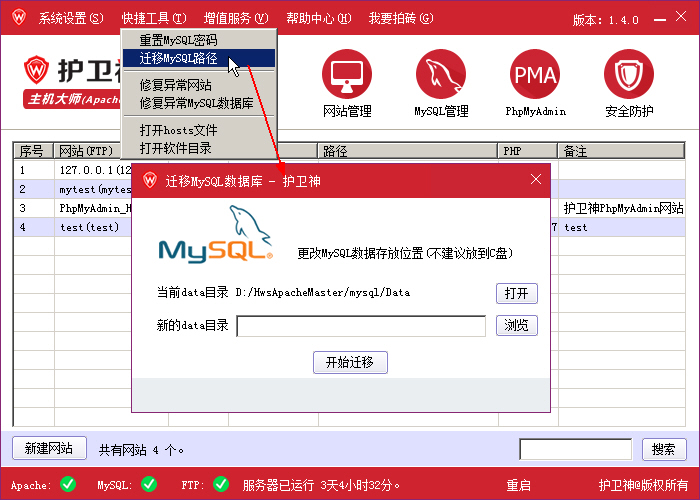Click the 开始迁移 button
The width and height of the screenshot is (700, 500).
pos(350,362)
